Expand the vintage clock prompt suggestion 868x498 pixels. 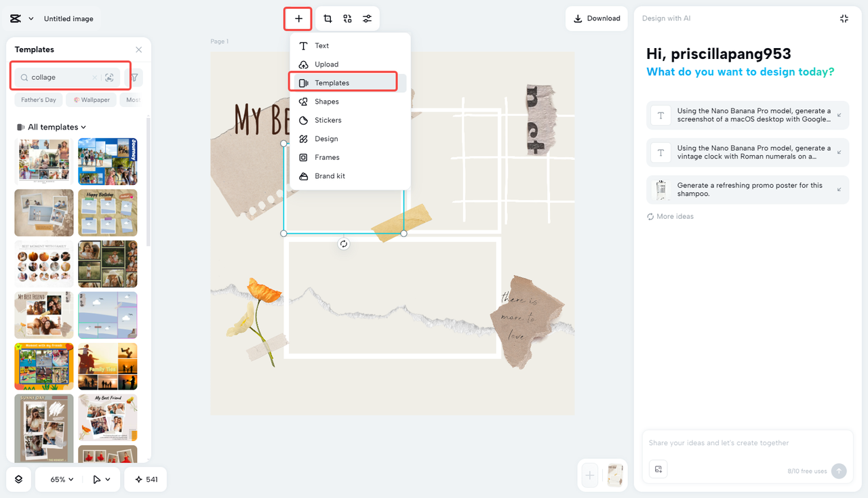tap(840, 152)
